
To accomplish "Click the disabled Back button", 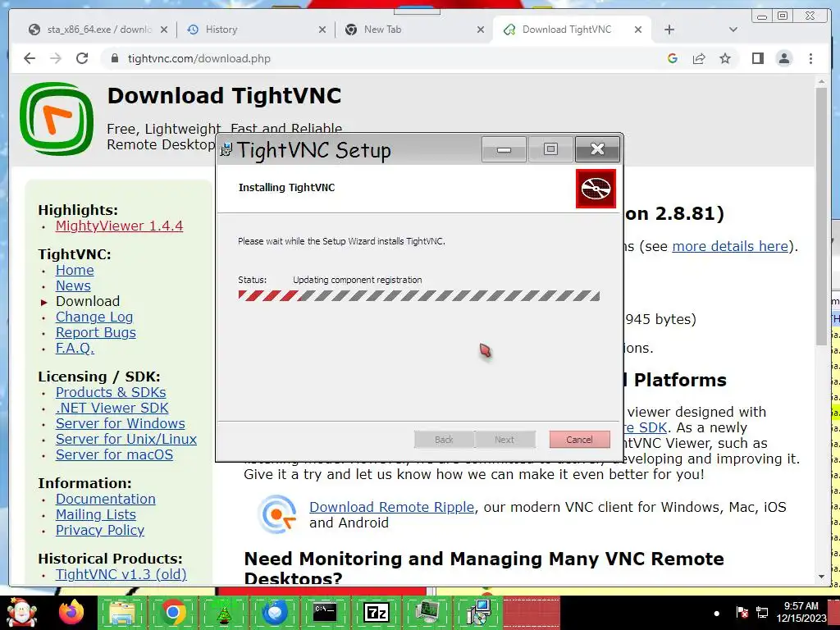I will (x=444, y=440).
